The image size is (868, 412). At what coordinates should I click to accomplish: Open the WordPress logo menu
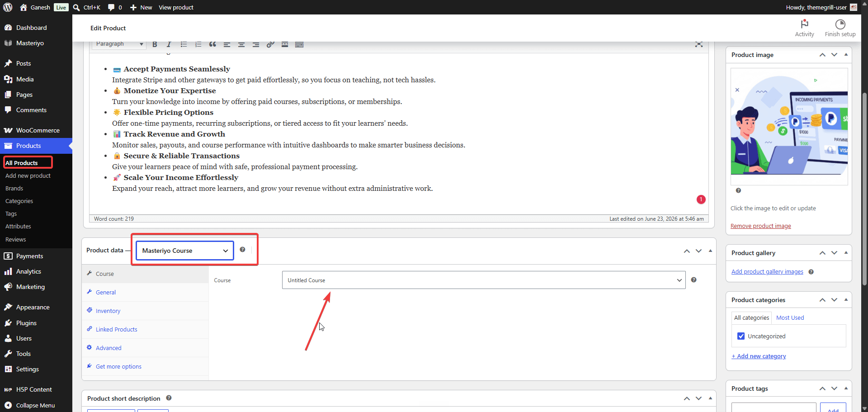pos(8,7)
